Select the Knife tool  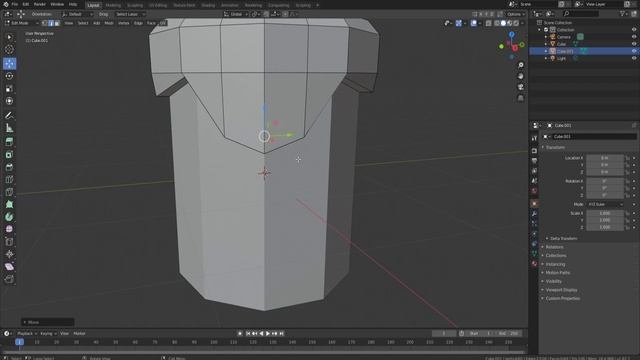pyautogui.click(x=9, y=192)
